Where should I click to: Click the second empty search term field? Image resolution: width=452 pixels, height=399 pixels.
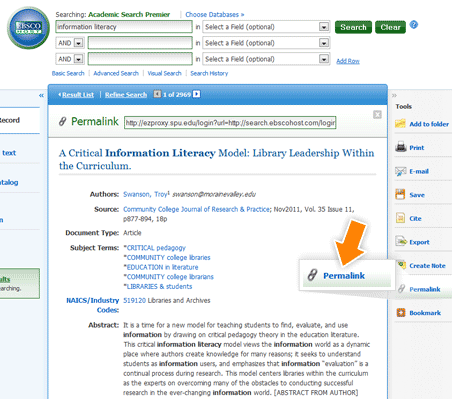tap(140, 43)
